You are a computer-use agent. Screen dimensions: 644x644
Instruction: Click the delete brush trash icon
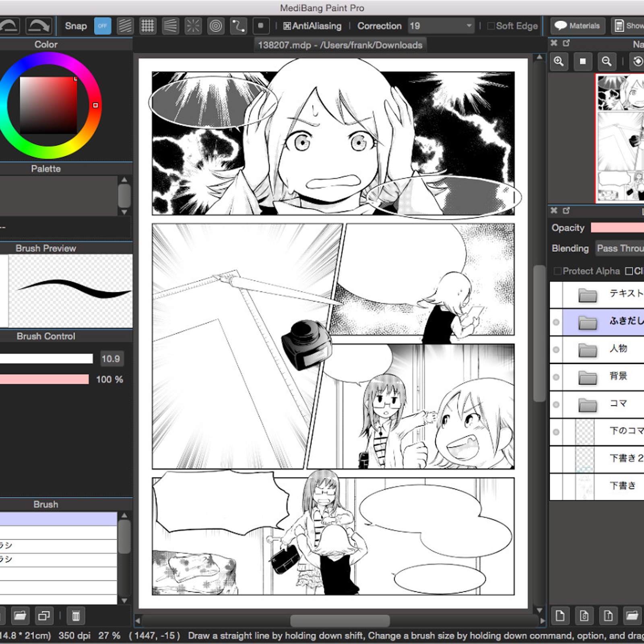pos(76,616)
